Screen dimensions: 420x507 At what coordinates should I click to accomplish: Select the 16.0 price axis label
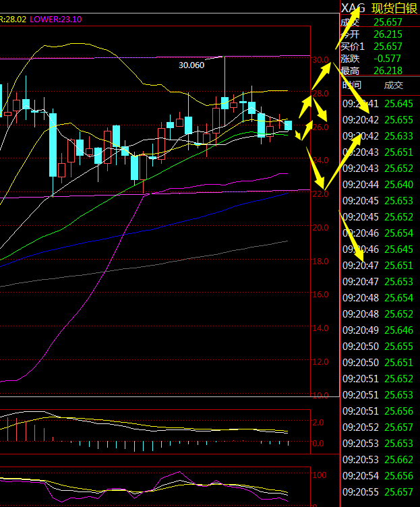click(320, 295)
